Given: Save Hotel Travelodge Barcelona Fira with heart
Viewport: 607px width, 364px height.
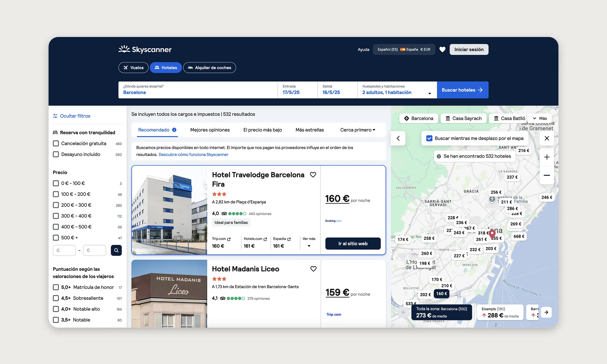Looking at the screenshot, I should click(313, 175).
